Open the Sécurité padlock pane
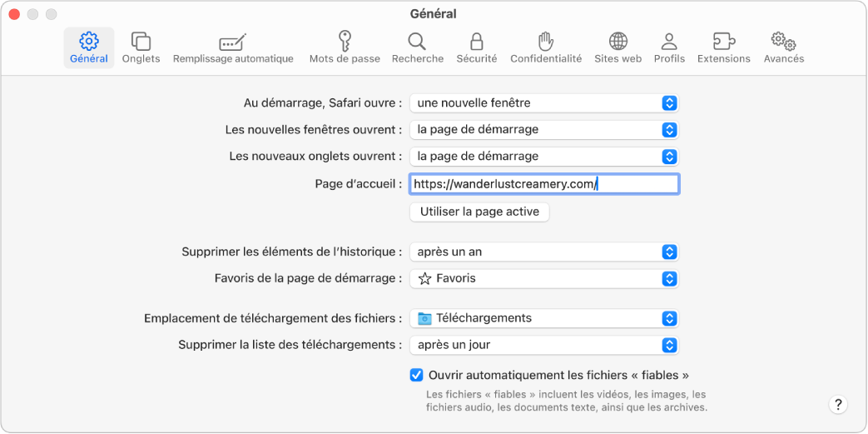 (477, 47)
